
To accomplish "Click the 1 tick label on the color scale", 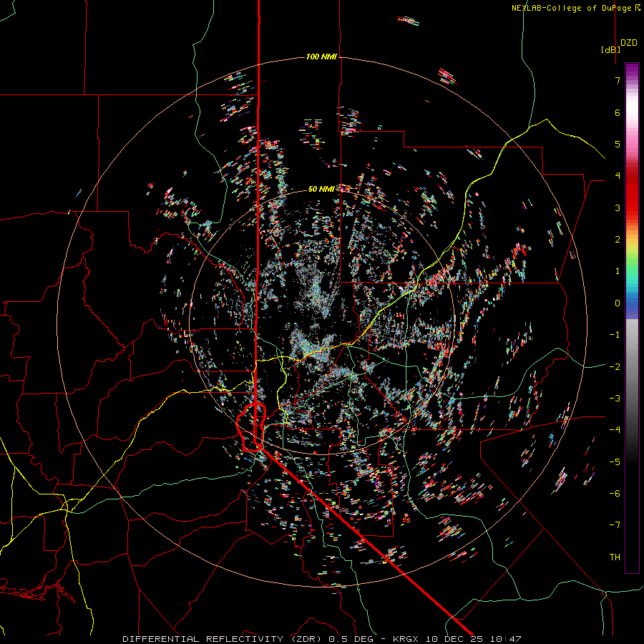I will 617,271.
